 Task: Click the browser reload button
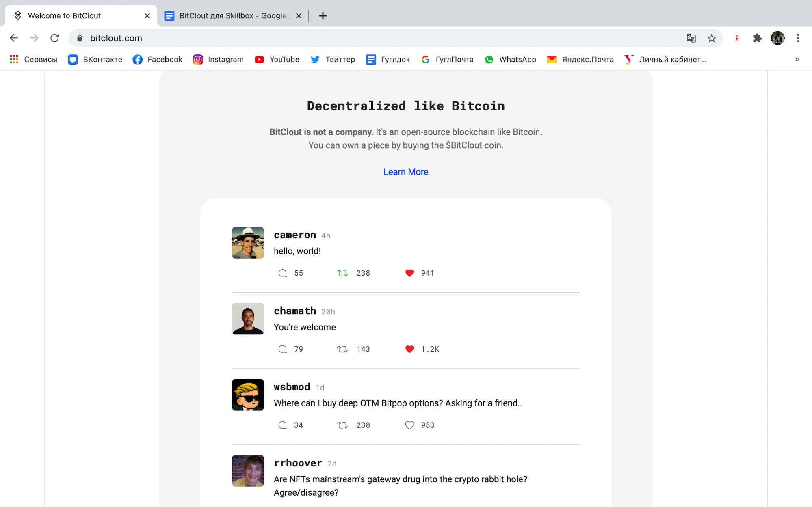55,38
